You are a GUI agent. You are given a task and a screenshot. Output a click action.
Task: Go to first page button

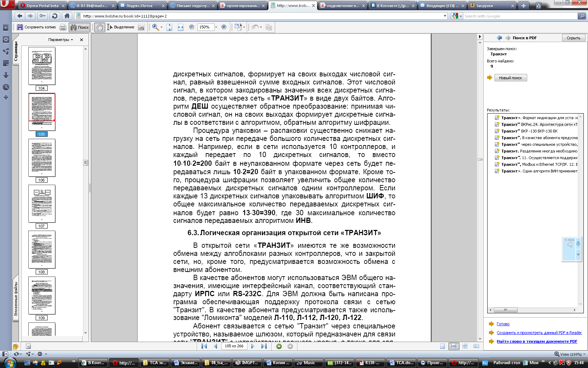204,346
